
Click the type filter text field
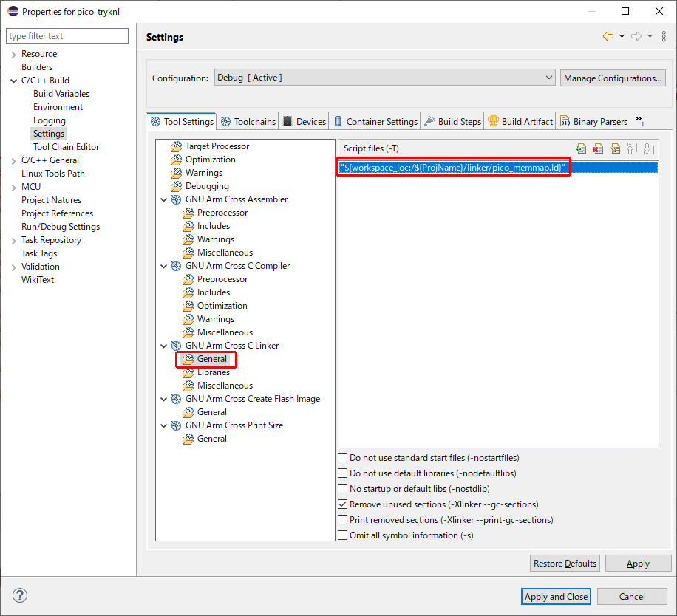67,36
